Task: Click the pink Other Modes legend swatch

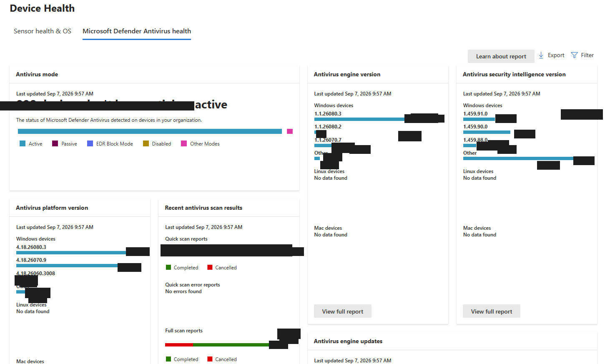Action: [x=184, y=143]
